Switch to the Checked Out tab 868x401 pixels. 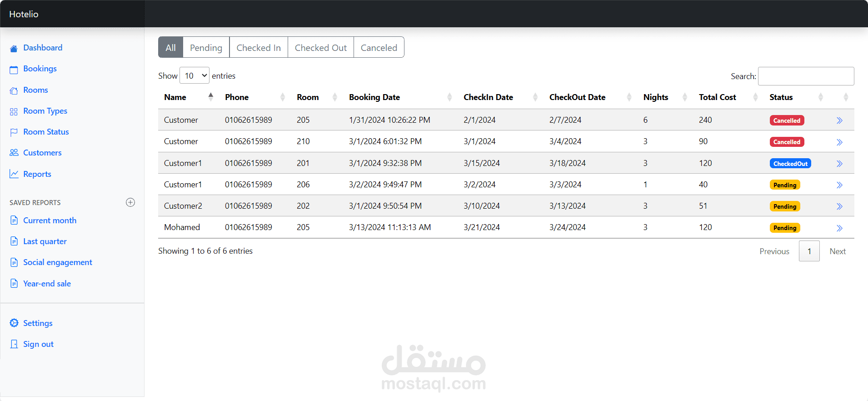tap(320, 47)
